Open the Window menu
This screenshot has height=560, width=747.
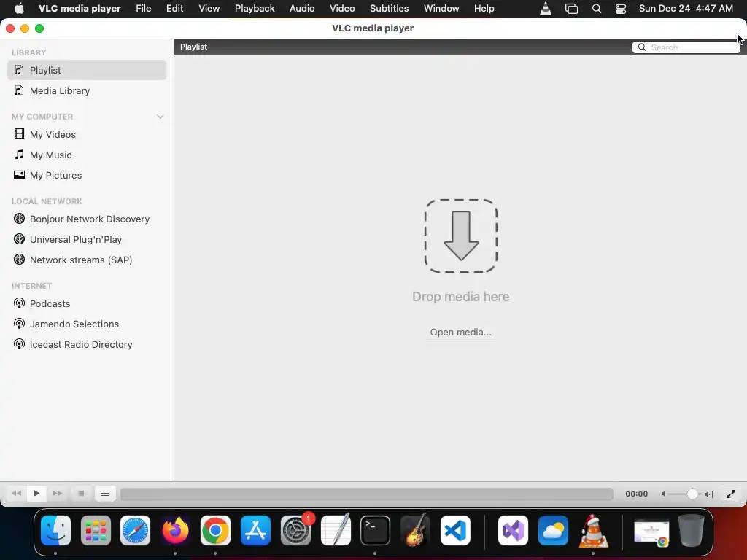click(x=441, y=9)
